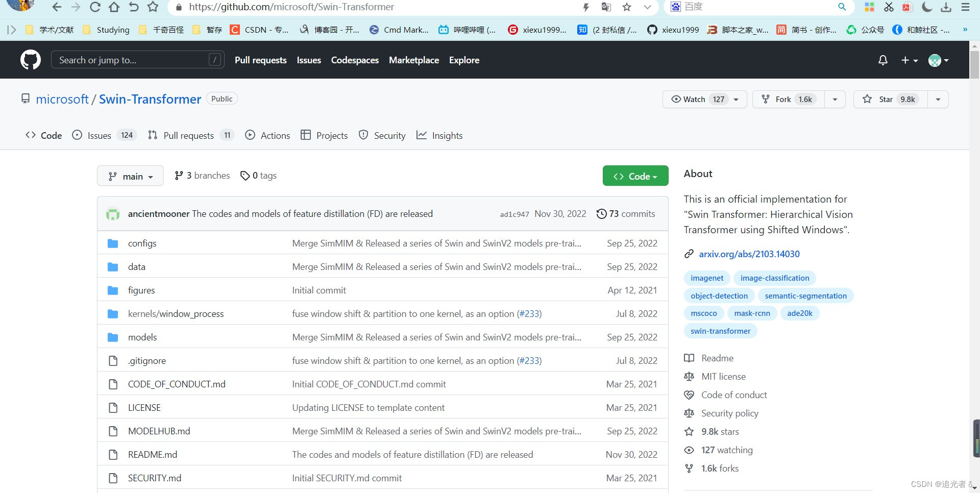
Task: Switch to the Issues tab
Action: pyautogui.click(x=105, y=135)
